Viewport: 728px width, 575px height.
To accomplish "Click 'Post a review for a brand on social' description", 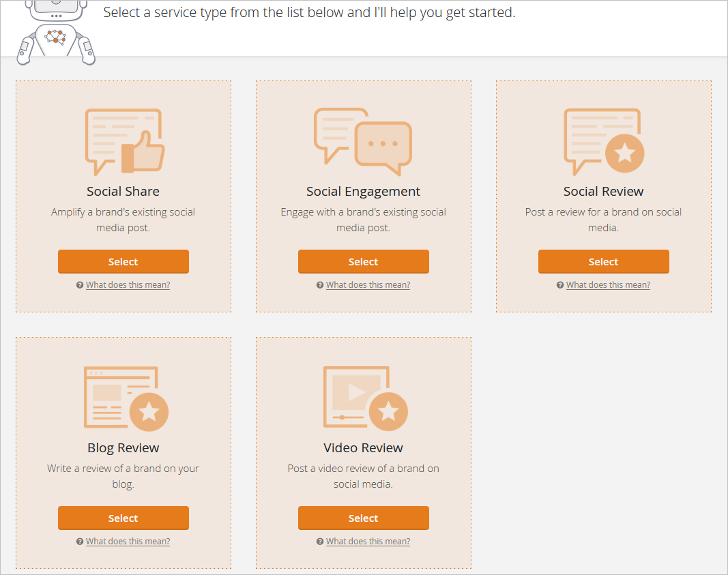I will point(603,212).
